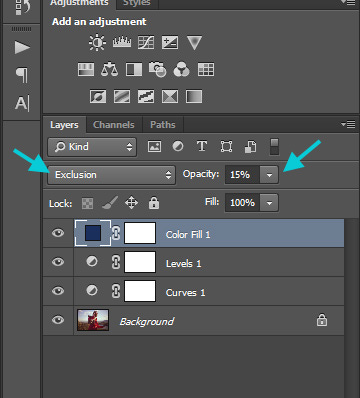This screenshot has width=360, height=398.
Task: Add a Black & White adjustment
Action: tap(134, 70)
